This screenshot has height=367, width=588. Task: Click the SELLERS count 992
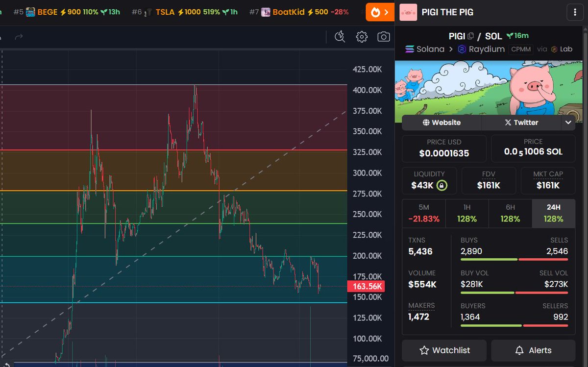coord(560,317)
